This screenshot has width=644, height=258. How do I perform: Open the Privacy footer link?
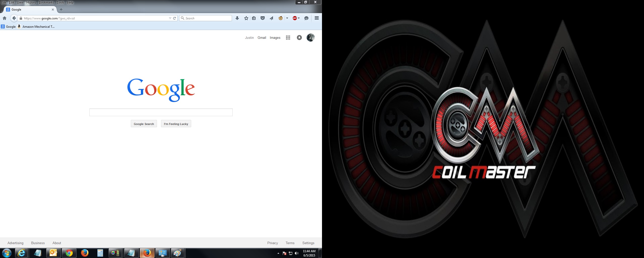[x=273, y=243]
